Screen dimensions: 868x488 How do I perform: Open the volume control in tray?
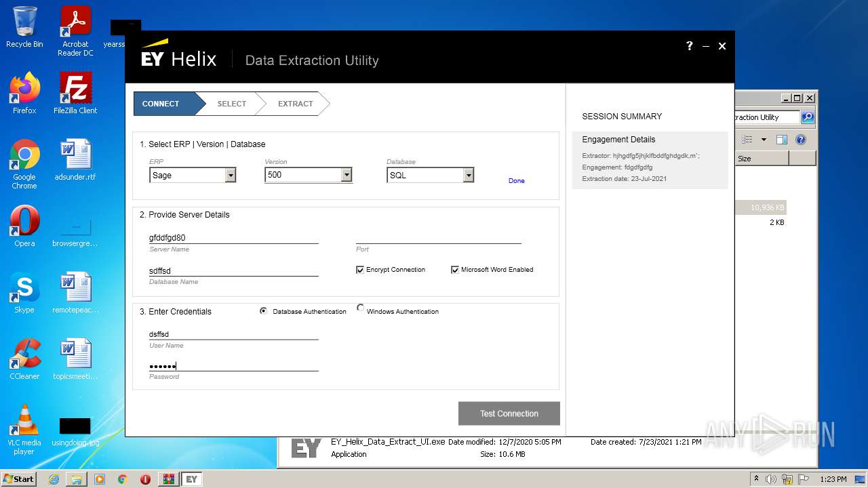point(771,479)
